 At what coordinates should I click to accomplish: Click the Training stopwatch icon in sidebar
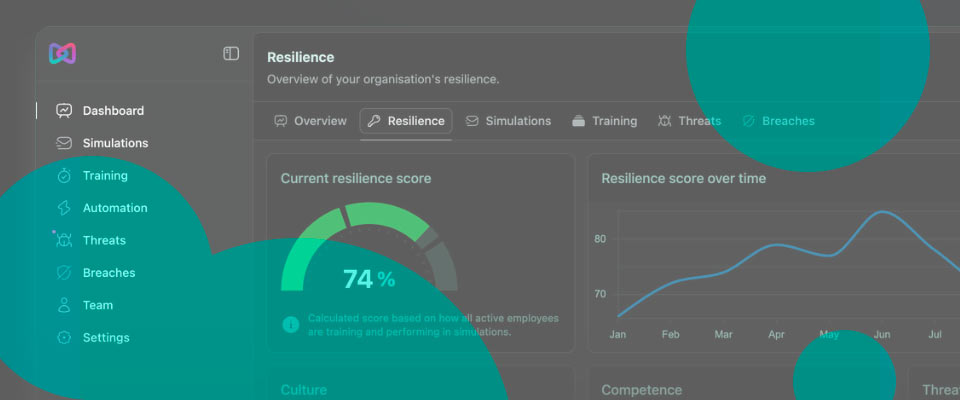point(64,176)
